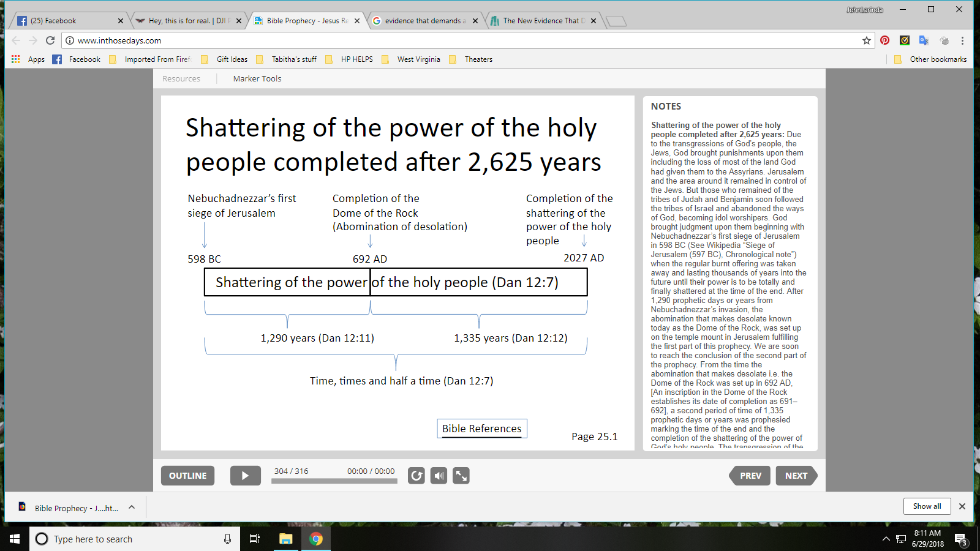
Task: Open the Other bookmarks folder
Action: pyautogui.click(x=930, y=59)
